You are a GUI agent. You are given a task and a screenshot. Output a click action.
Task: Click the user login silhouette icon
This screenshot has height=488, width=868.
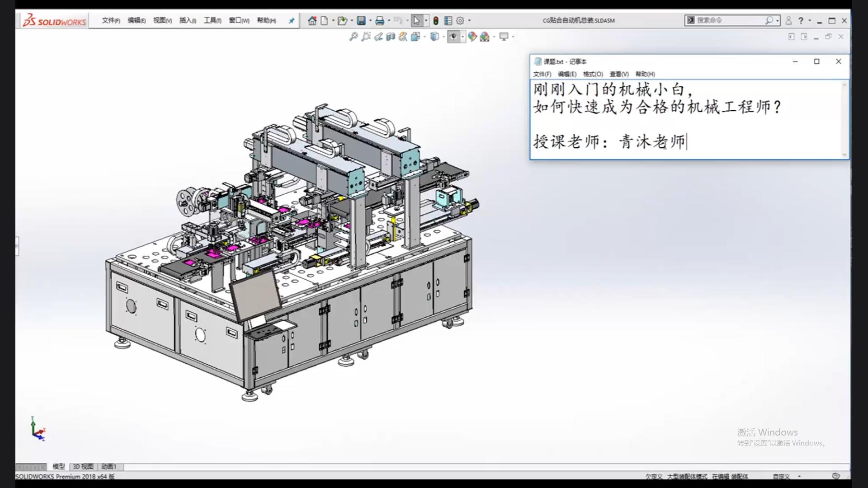coord(788,21)
